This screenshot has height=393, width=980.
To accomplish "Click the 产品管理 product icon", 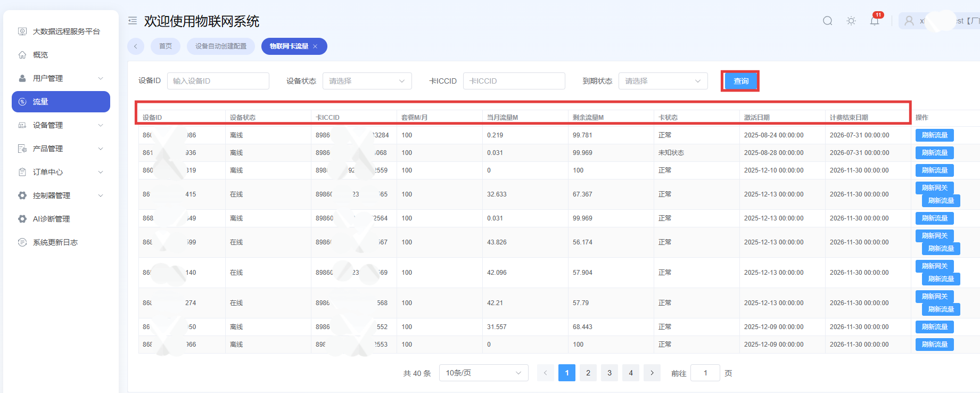I will pyautogui.click(x=22, y=149).
